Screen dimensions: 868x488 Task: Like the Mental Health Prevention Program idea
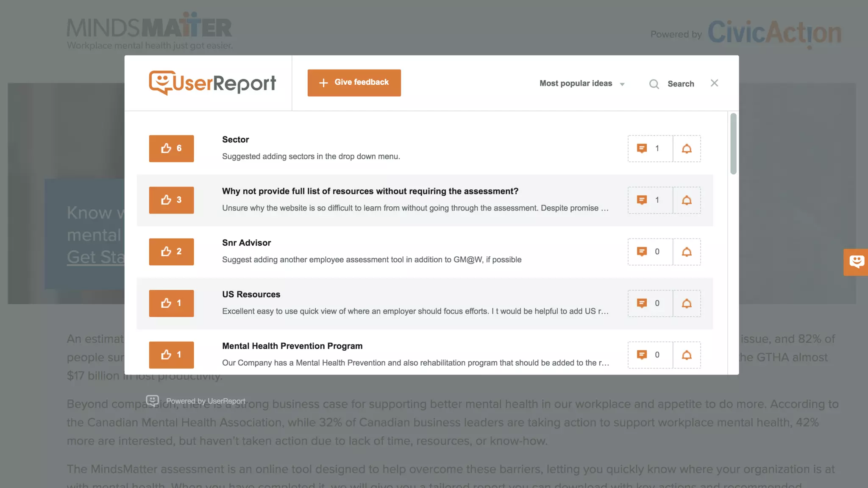(x=171, y=355)
